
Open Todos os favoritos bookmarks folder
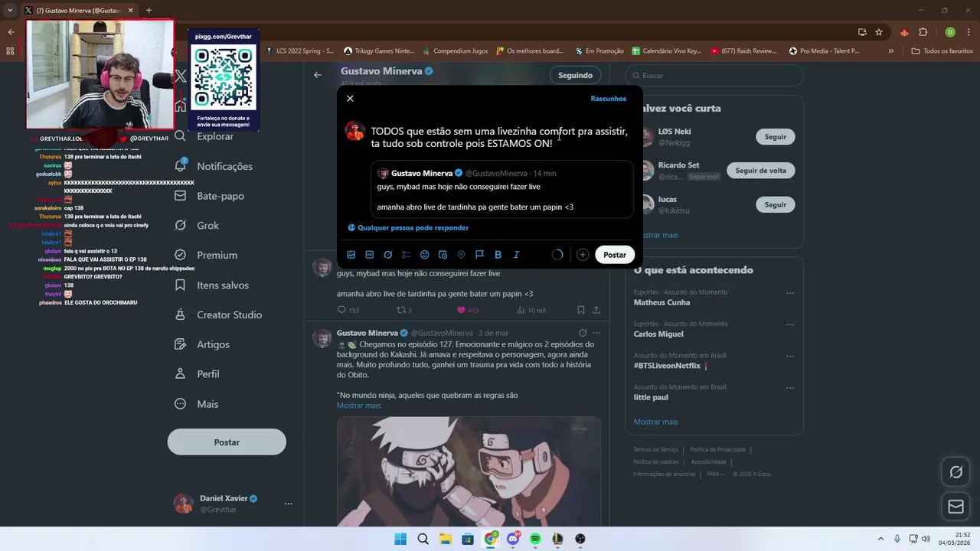(942, 51)
